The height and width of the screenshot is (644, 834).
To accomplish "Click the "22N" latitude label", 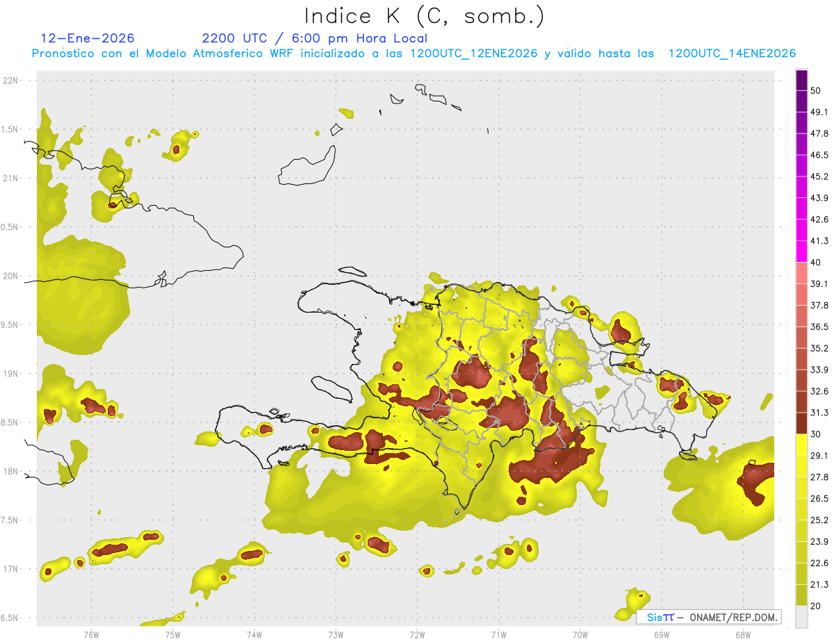I will coord(12,80).
